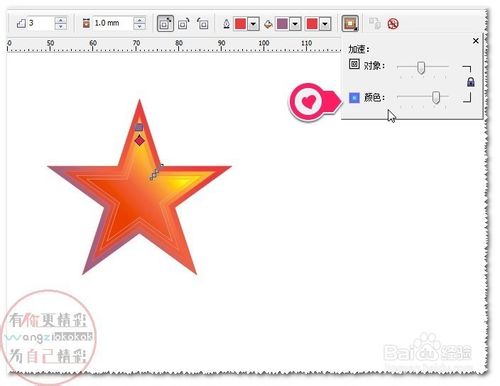Toggle object and color acceleration button

pyautogui.click(x=350, y=24)
